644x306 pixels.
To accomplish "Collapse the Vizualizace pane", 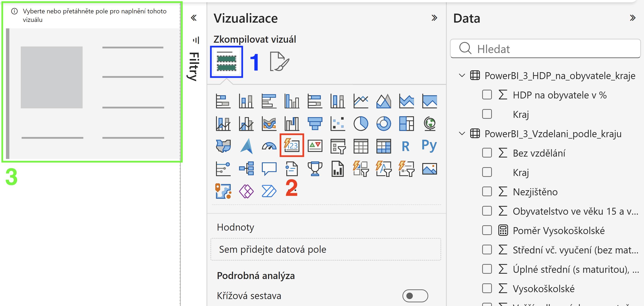I will click(434, 18).
